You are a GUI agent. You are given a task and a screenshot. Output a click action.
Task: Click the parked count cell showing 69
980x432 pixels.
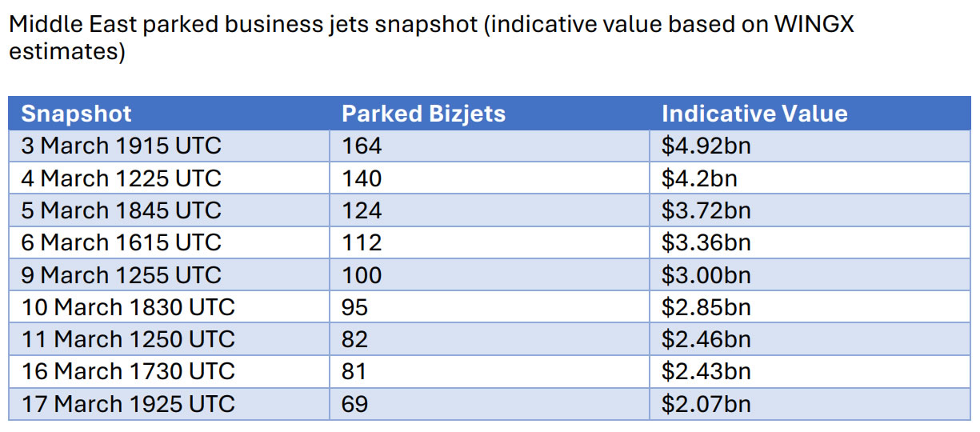354,403
